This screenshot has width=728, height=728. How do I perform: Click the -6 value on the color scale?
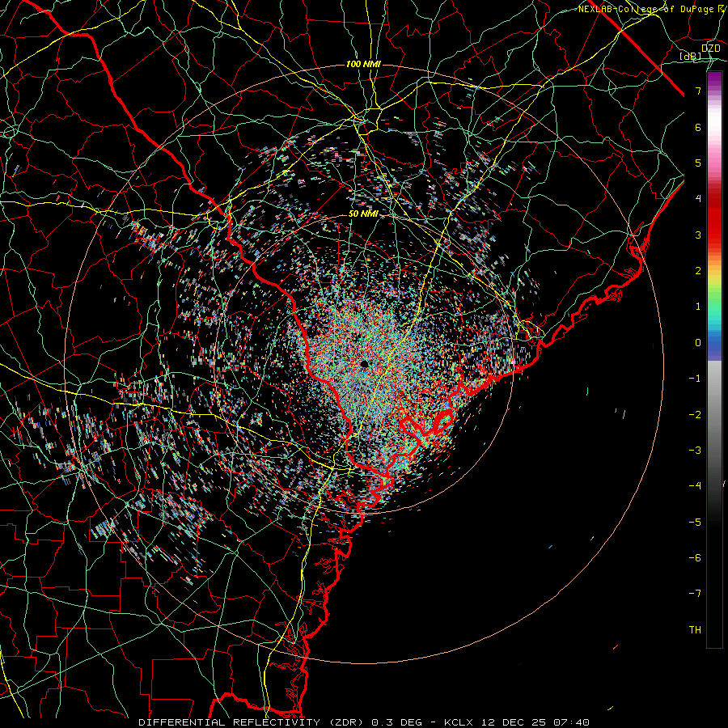(x=695, y=558)
